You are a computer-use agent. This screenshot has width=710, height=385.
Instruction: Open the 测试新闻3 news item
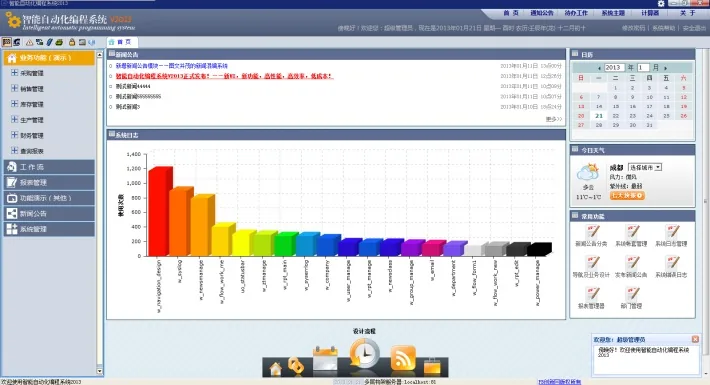click(128, 107)
